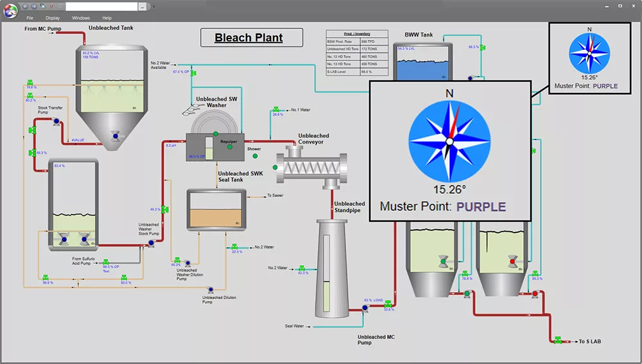Screen dimensions: 642x364
Task: Click the 92.0 % valve
Action: pyautogui.click(x=124, y=278)
